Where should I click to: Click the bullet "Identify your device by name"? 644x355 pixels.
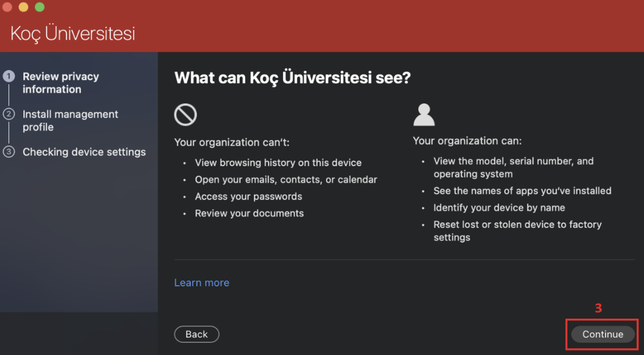tap(500, 208)
